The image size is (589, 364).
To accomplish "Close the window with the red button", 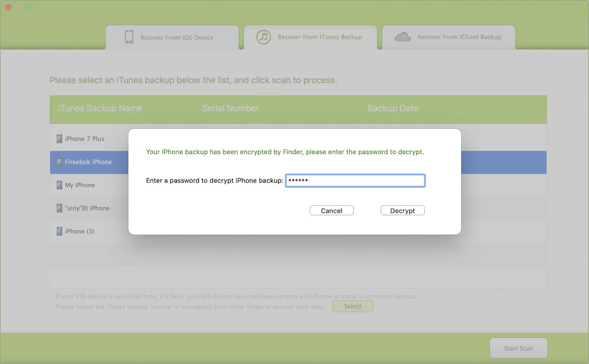I will pyautogui.click(x=8, y=7).
